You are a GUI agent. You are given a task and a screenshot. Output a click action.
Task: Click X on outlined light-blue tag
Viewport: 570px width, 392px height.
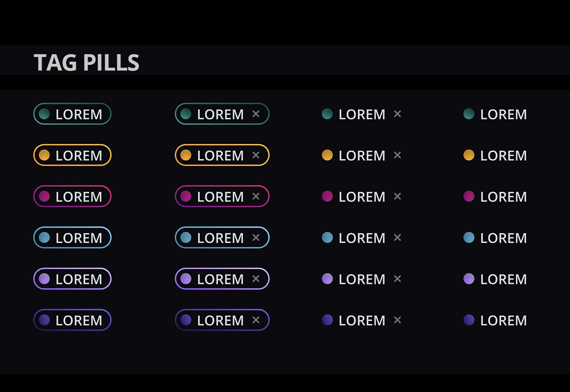(256, 238)
